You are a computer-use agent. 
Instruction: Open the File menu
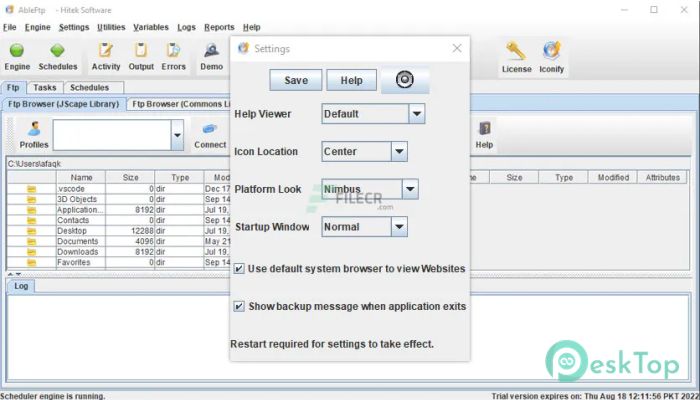pos(9,27)
